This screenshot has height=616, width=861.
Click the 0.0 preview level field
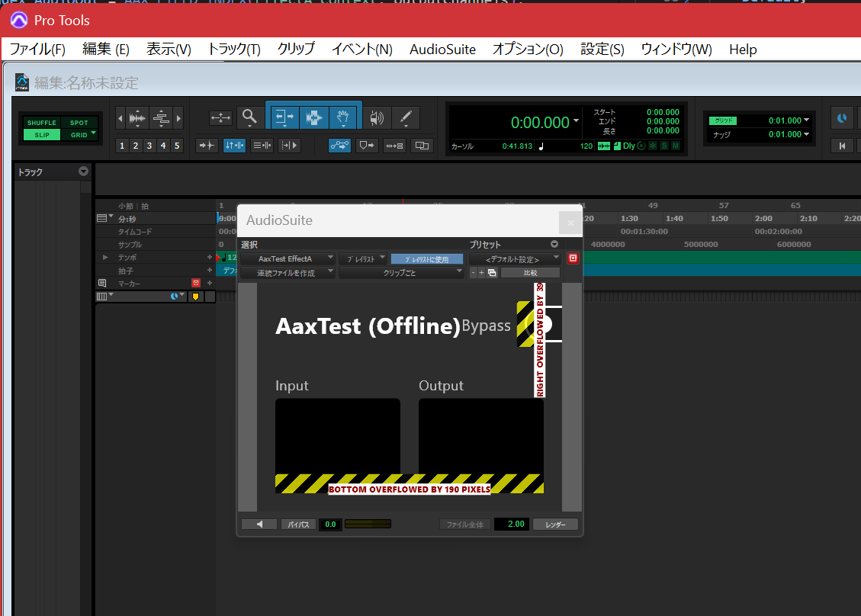tap(330, 525)
